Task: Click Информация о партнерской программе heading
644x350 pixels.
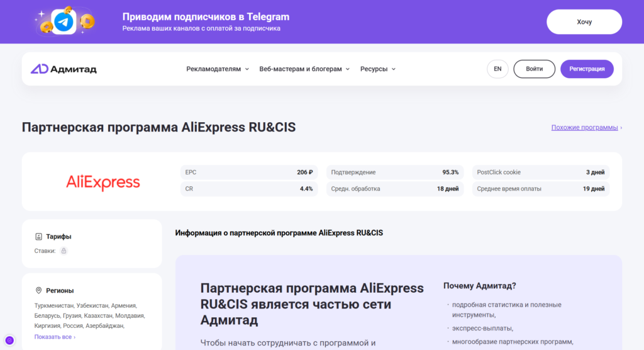Action: tap(279, 233)
